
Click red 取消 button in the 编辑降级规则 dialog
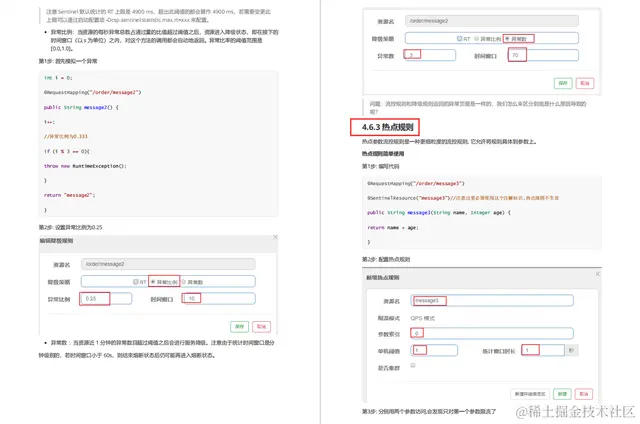[x=261, y=326]
